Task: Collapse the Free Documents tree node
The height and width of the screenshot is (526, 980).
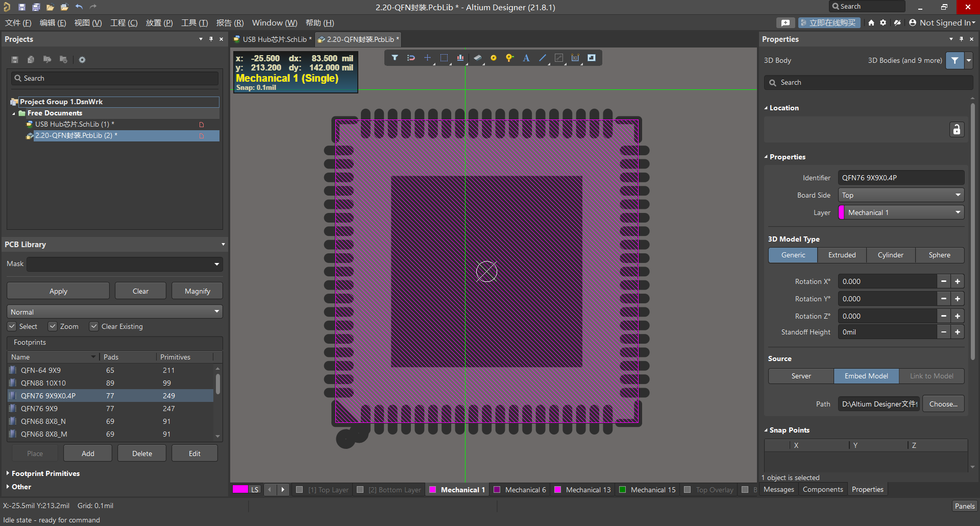Action: pyautogui.click(x=14, y=113)
